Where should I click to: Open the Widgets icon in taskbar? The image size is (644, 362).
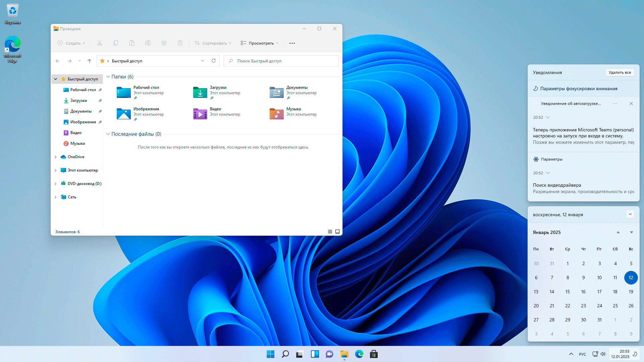[315, 354]
